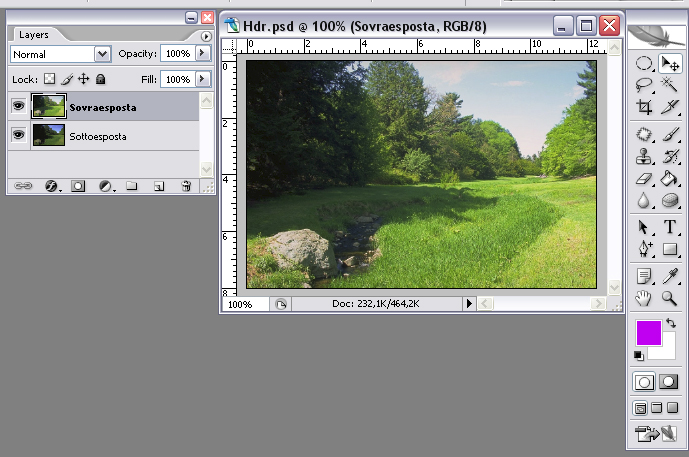Click the Layers tab

click(x=34, y=35)
